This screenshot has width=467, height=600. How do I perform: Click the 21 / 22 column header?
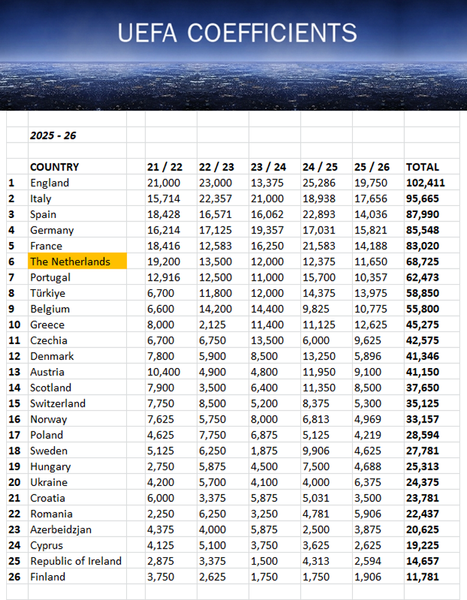coord(165,167)
